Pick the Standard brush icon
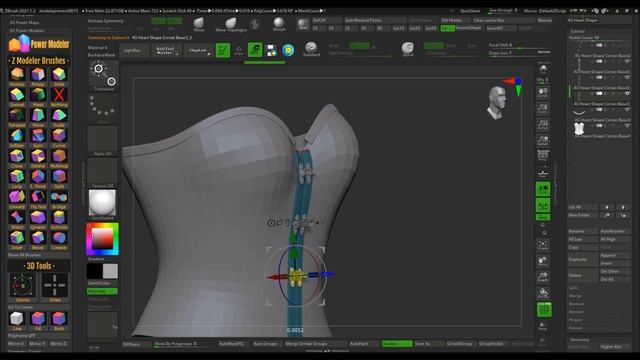640x360 pixels. [x=311, y=49]
